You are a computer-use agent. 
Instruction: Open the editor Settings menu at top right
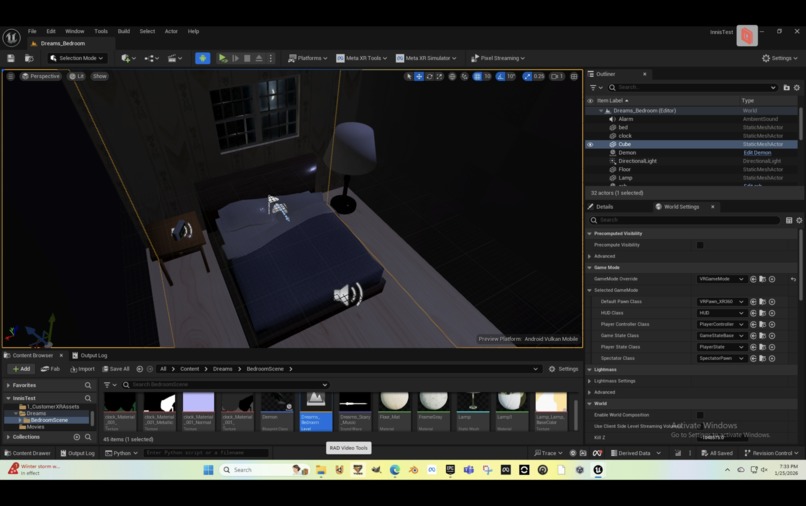pos(780,58)
